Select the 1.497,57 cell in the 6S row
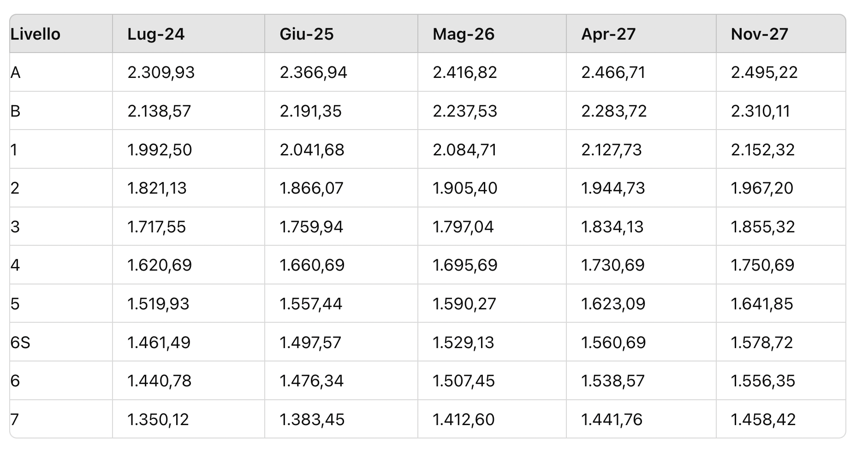Screen dimensions: 868x450 310,343
